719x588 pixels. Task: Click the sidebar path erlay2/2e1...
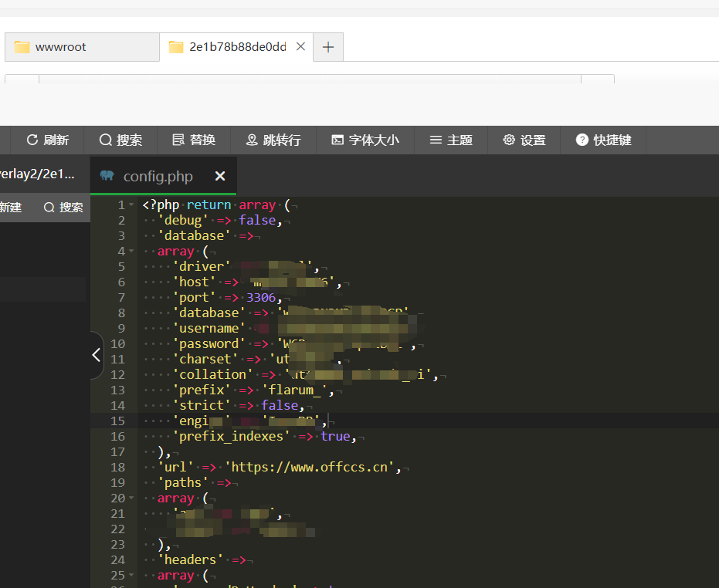(37, 174)
